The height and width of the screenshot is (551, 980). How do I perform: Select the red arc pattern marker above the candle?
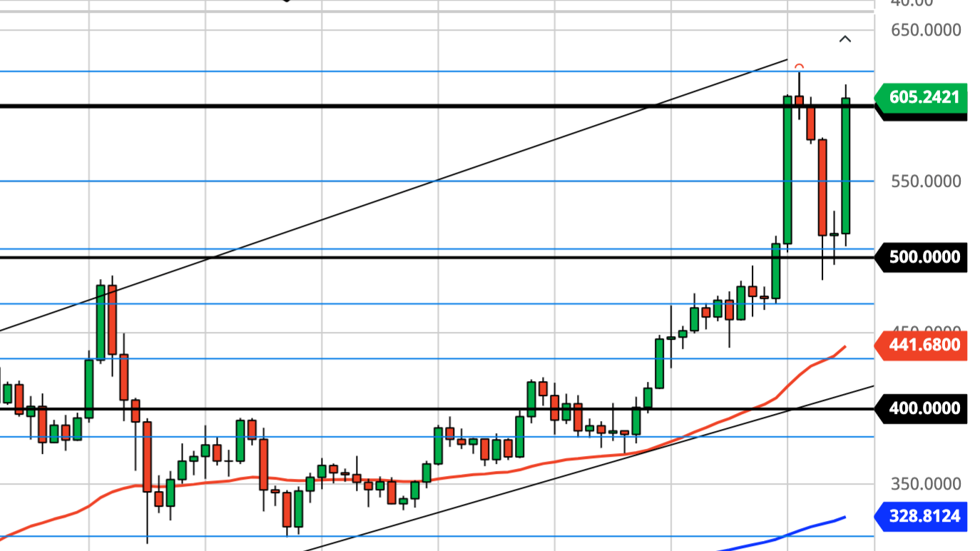pos(799,66)
